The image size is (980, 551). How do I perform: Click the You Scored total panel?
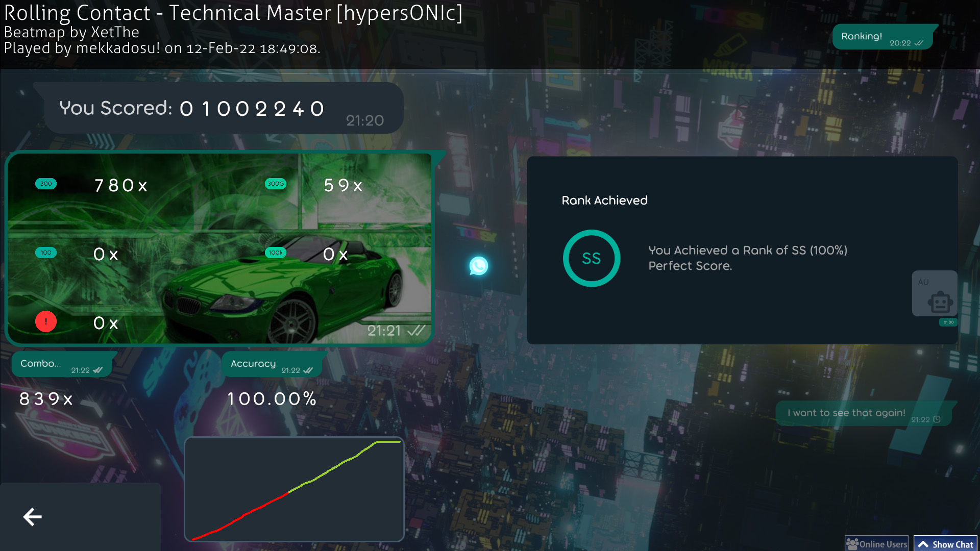point(222,109)
